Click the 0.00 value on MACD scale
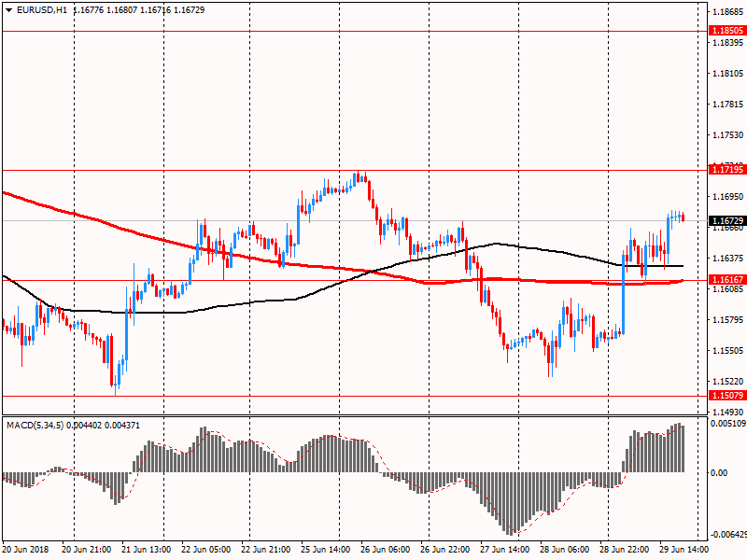Viewport: 747px width, 560px height. point(719,472)
